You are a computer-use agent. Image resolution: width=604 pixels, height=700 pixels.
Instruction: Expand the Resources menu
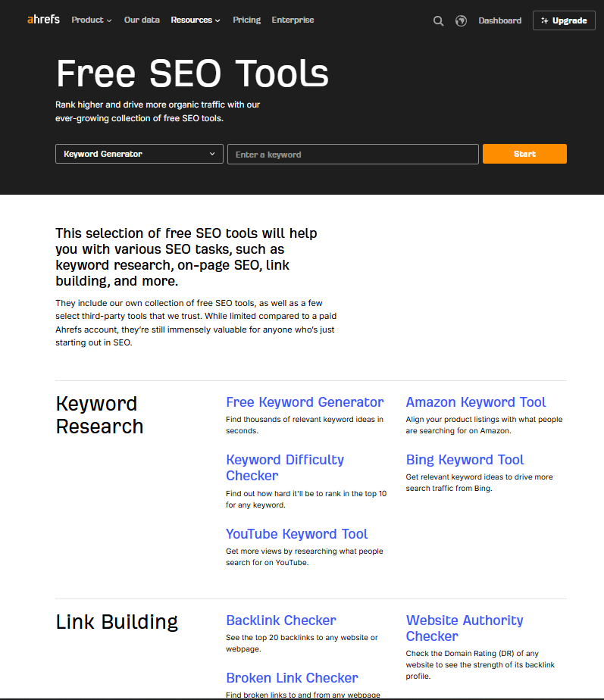(196, 20)
